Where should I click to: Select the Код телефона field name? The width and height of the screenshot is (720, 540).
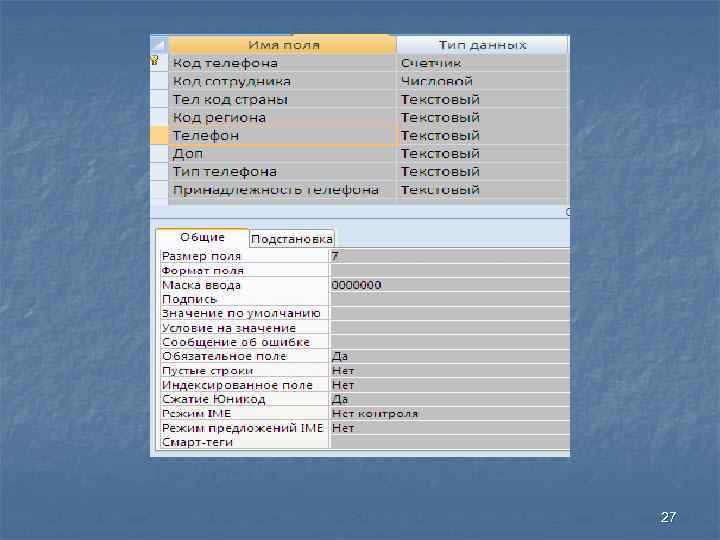(282, 63)
